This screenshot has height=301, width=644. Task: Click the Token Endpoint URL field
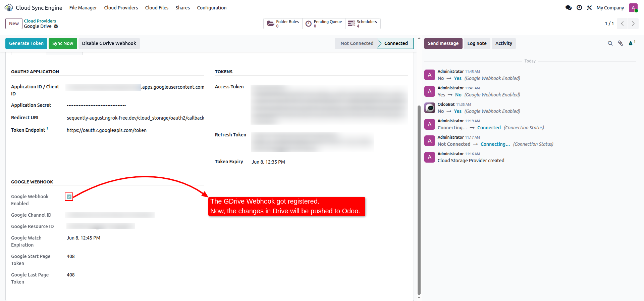click(135, 130)
